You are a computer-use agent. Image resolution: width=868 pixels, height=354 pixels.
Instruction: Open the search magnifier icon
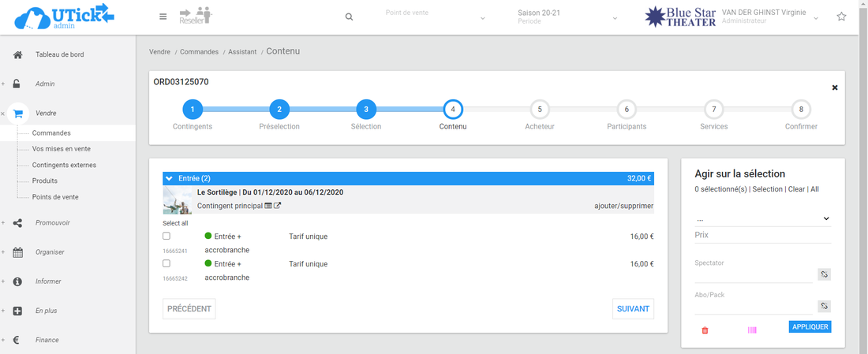349,17
